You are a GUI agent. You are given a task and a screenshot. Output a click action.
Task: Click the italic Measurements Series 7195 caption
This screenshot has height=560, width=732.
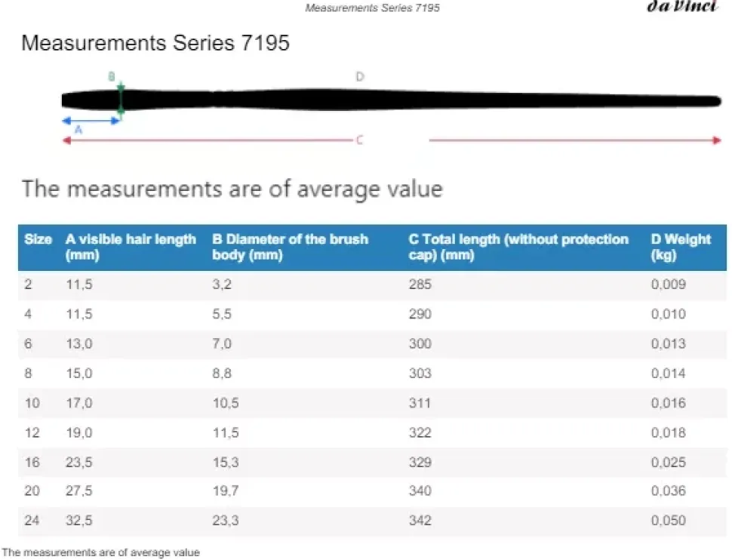(x=372, y=8)
